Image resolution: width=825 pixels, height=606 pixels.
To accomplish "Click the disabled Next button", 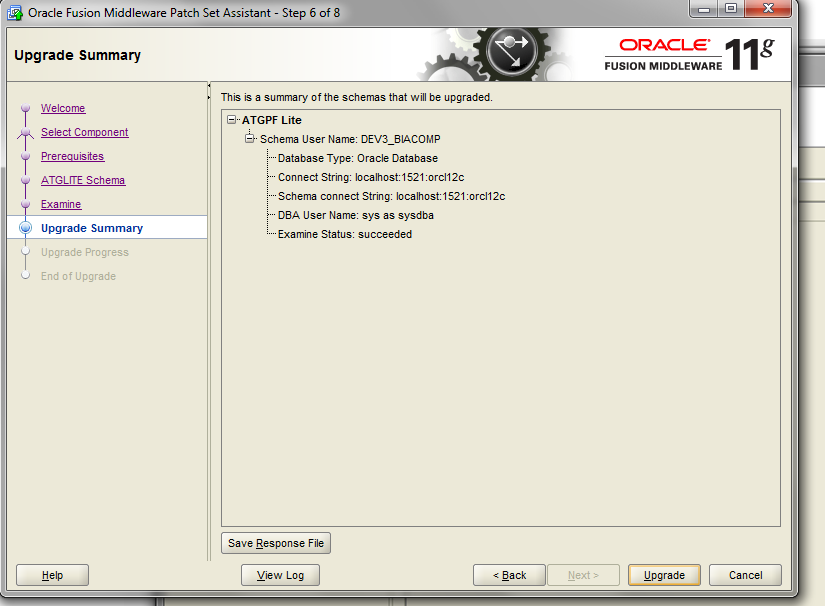I will pyautogui.click(x=583, y=575).
